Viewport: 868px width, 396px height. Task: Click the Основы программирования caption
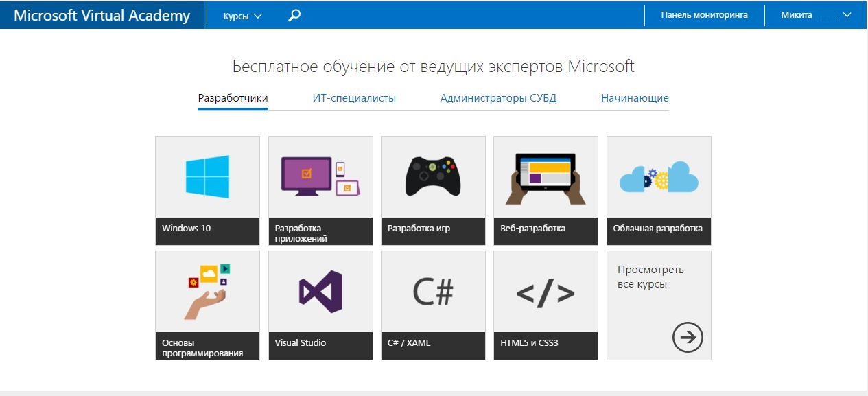pyautogui.click(x=202, y=348)
